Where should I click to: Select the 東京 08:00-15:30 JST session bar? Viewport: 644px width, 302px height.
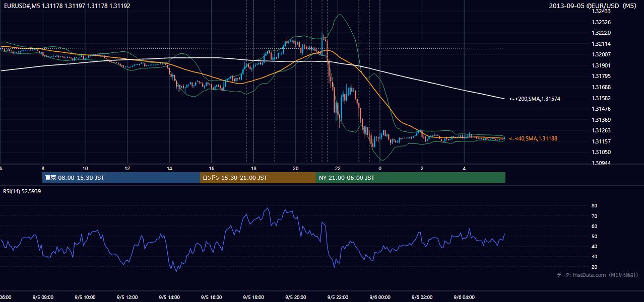[x=121, y=178]
